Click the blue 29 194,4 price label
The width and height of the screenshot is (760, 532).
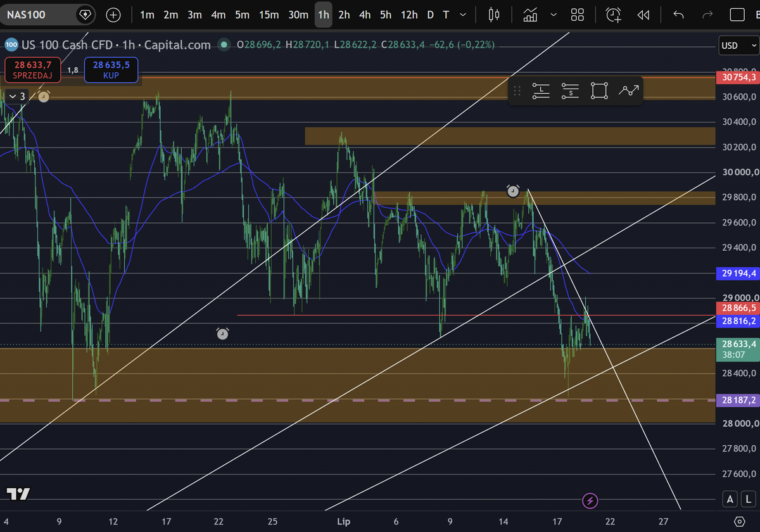pyautogui.click(x=737, y=273)
